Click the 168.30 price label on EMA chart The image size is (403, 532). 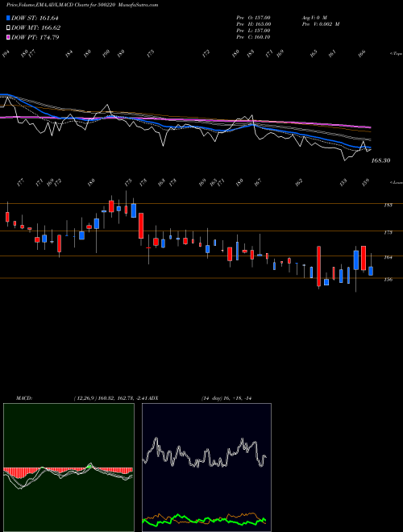(x=380, y=160)
